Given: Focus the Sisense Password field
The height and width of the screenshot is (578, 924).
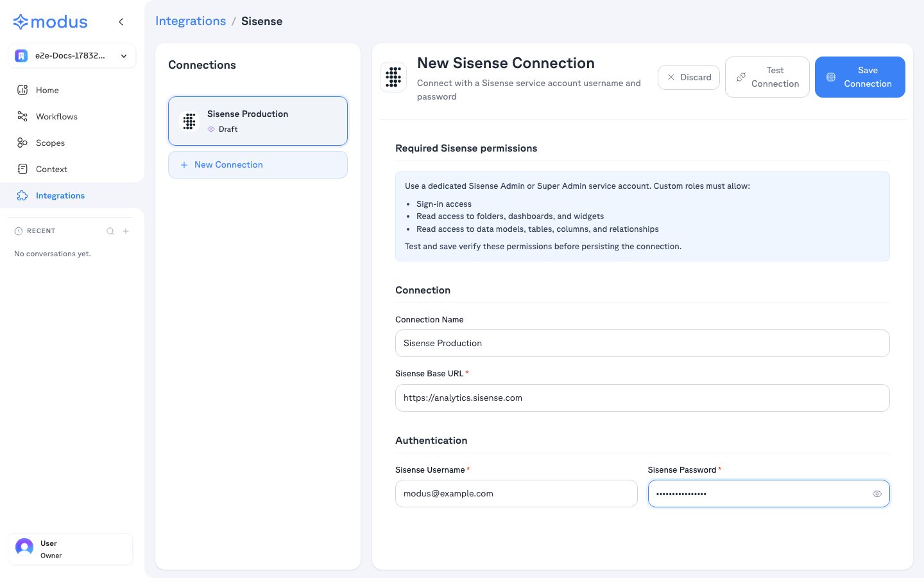Looking at the screenshot, I should coord(769,494).
